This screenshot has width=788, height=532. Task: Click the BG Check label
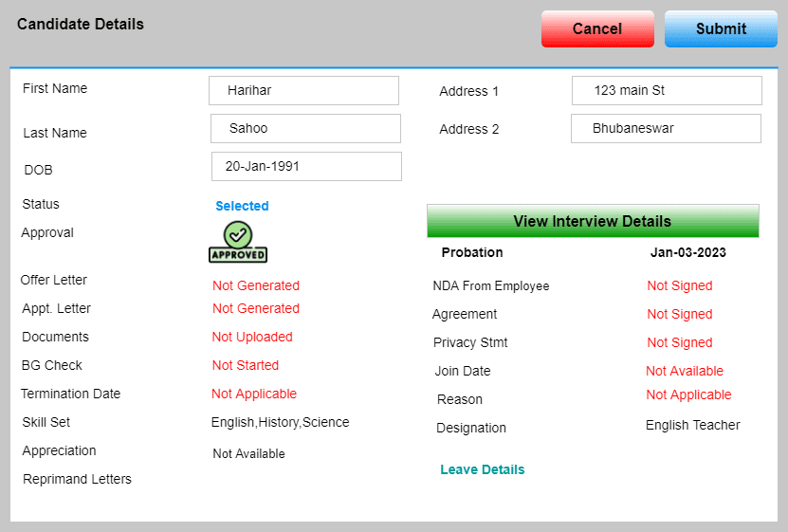click(51, 365)
